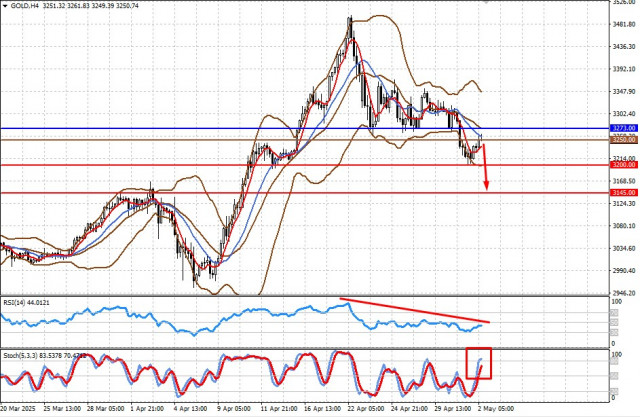Click the 11 Apr 21:00 time label
The width and height of the screenshot is (640, 417).
[x=279, y=408]
